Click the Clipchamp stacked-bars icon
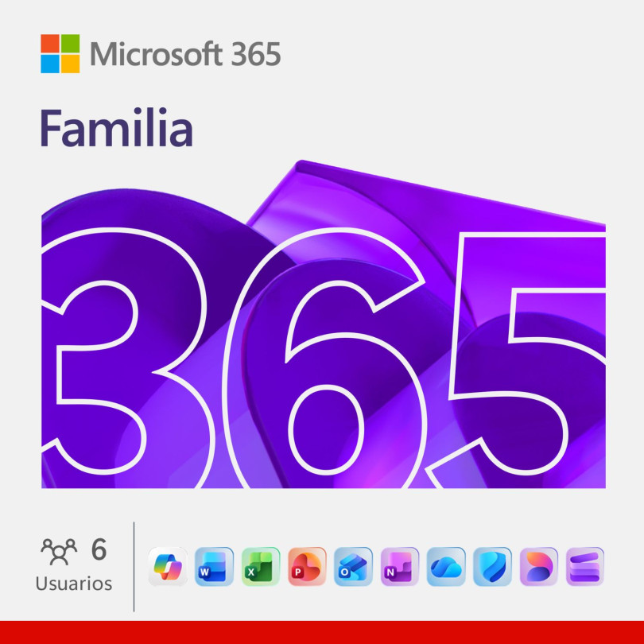The width and height of the screenshot is (644, 644). pos(585,566)
